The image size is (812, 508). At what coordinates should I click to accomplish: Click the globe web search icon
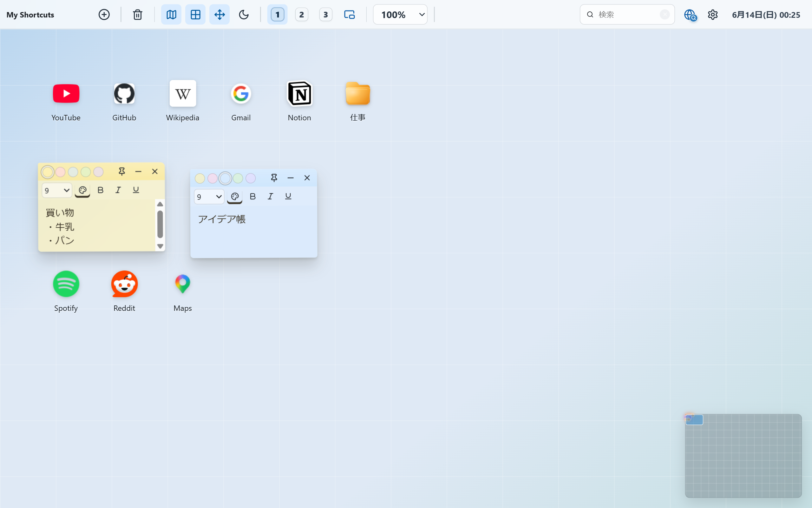690,15
